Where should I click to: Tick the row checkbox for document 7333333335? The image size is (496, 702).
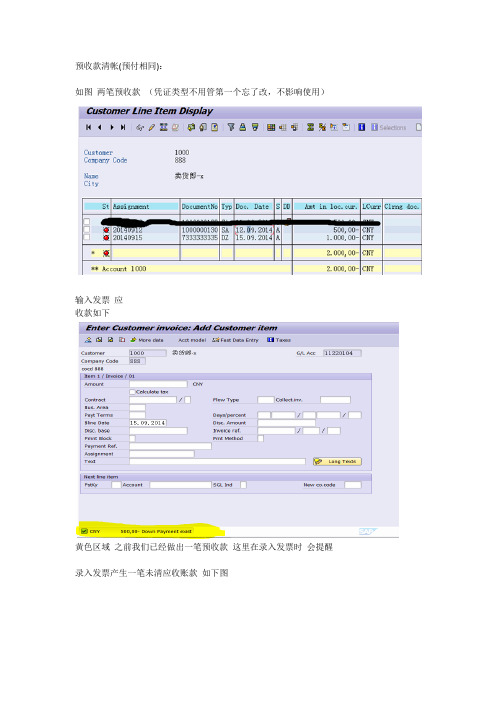tap(87, 237)
